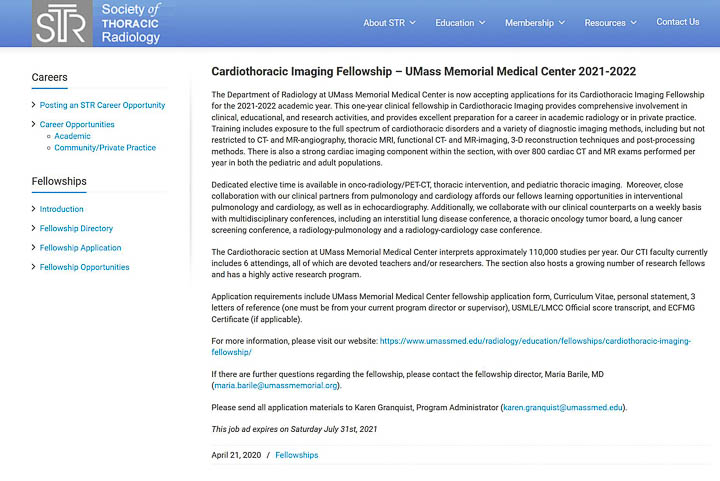Open the Fellowship Directory link

point(76,229)
